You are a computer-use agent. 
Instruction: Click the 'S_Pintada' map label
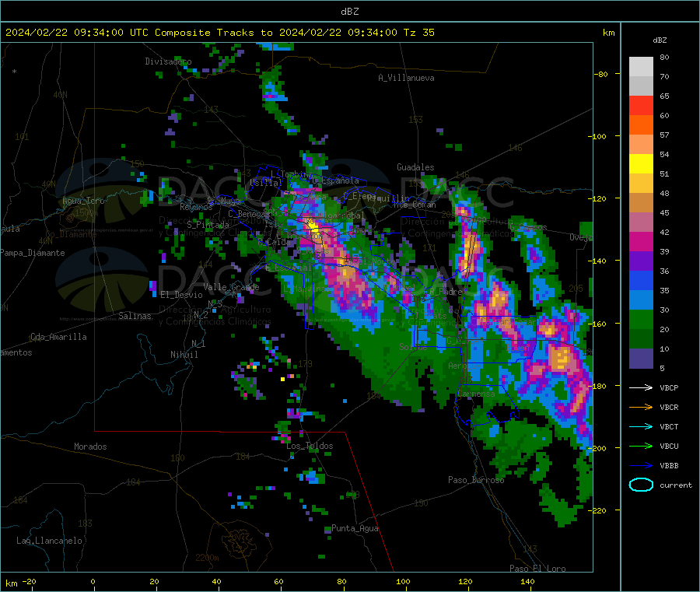pos(208,225)
